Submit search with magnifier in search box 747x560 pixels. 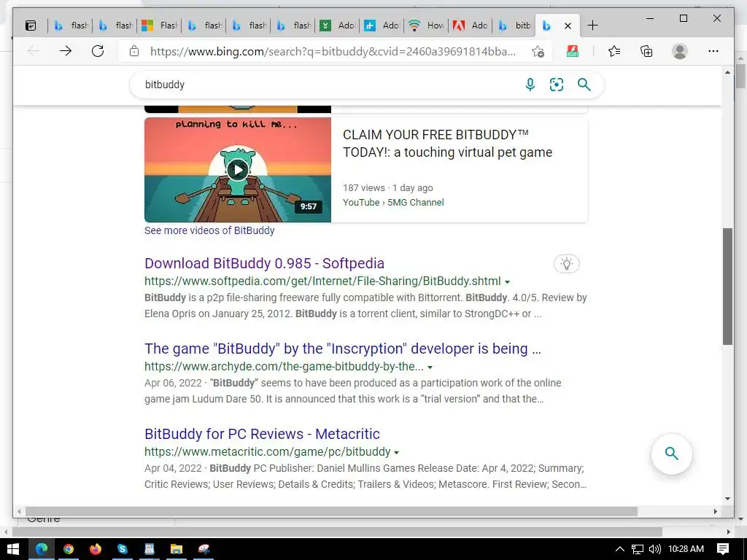tap(584, 85)
